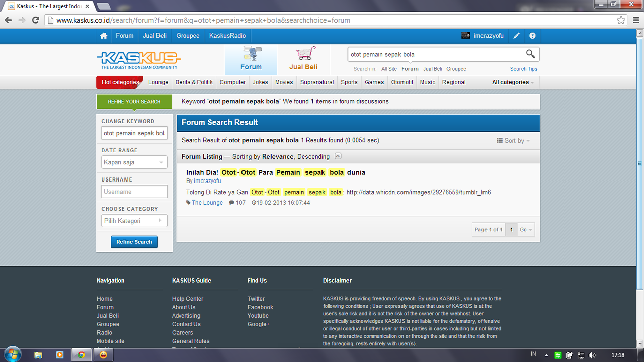Click the Change Keyword input field

coord(134,133)
